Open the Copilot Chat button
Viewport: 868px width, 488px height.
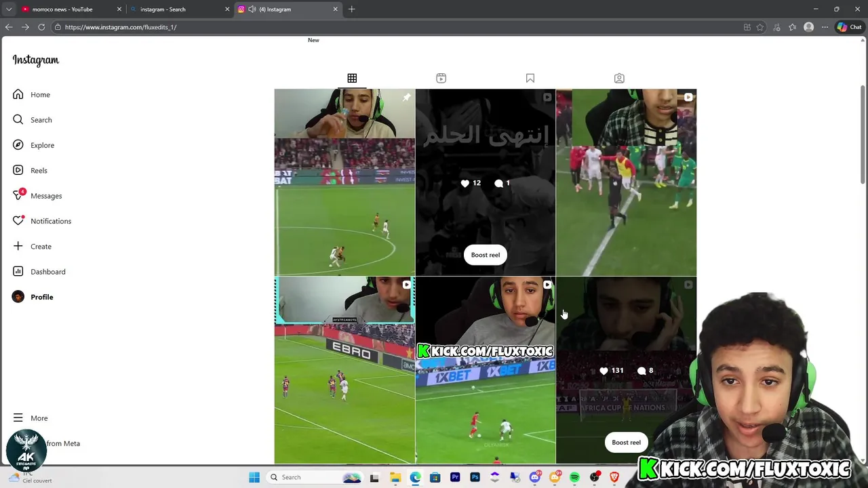tap(849, 27)
